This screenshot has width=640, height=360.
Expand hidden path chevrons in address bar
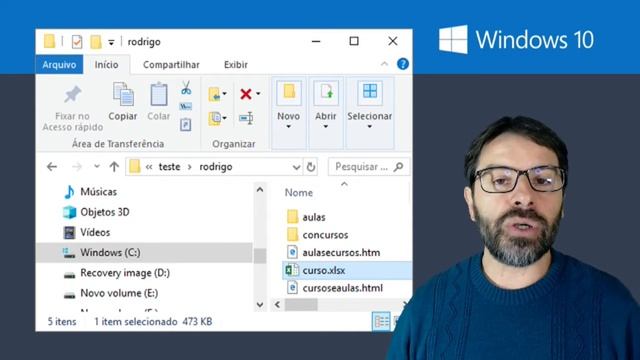click(149, 167)
